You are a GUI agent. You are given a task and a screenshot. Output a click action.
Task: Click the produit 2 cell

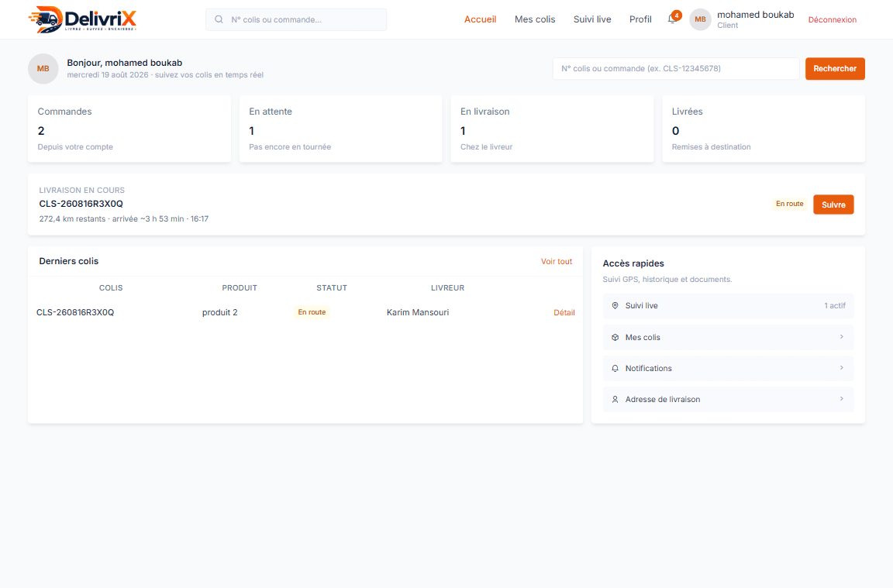(220, 312)
